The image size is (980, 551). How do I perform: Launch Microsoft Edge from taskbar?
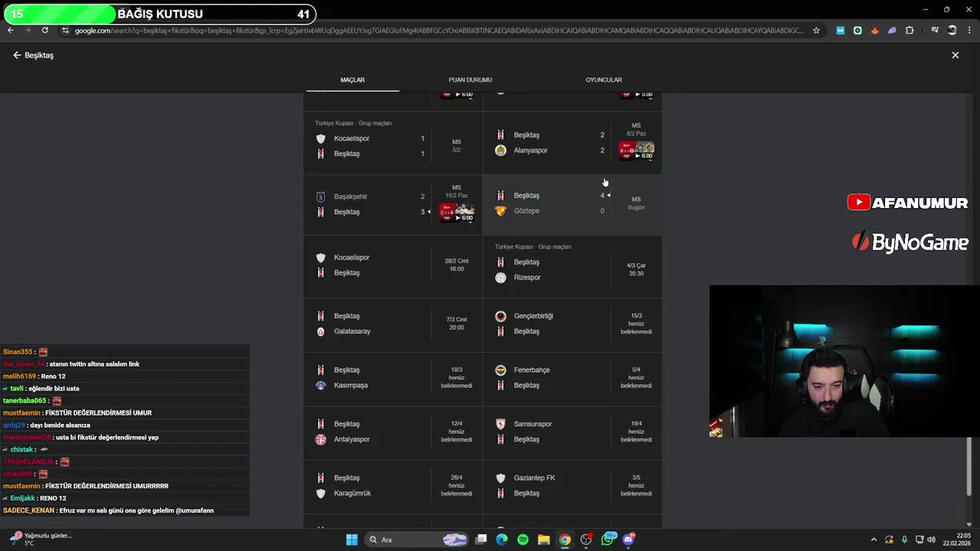click(x=501, y=540)
